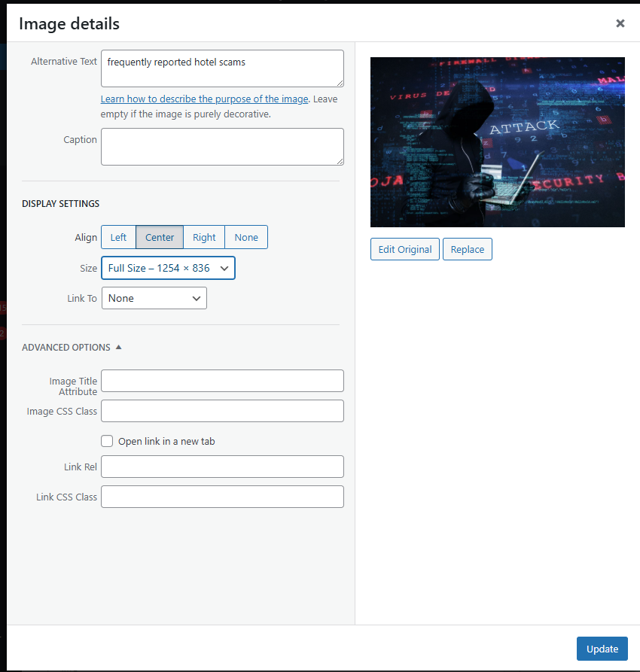Viewport: 640px width, 672px height.
Task: Click the Replace image button
Action: [x=467, y=249]
